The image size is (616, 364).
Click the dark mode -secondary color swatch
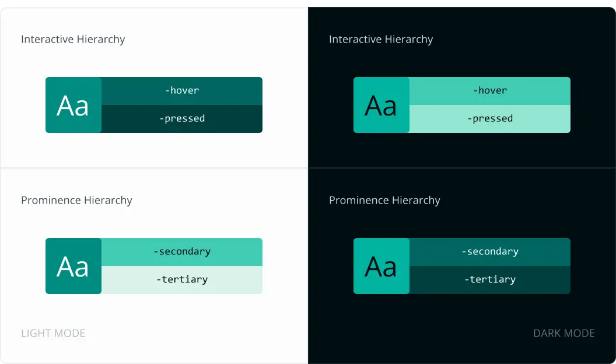[489, 252]
